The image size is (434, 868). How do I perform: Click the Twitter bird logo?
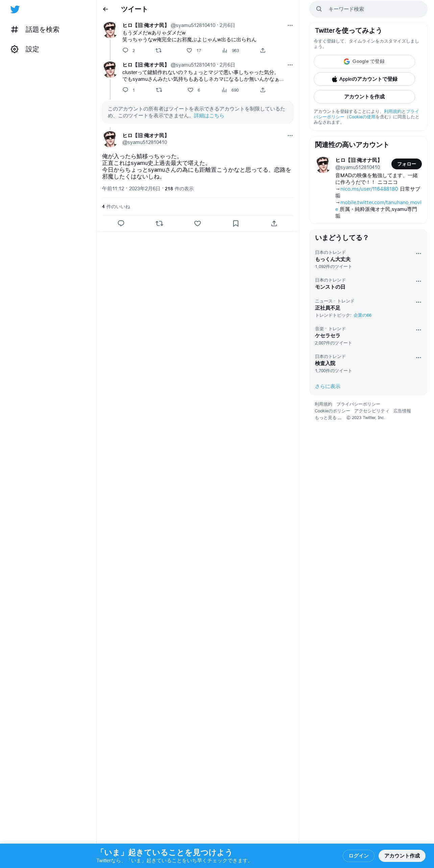[x=15, y=9]
